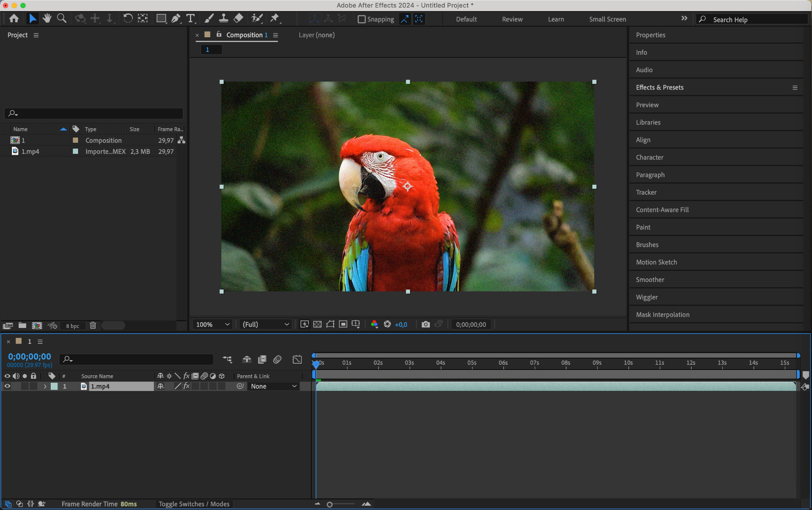Select the Pen tool
Screen dimensions: 812x510
point(176,18)
